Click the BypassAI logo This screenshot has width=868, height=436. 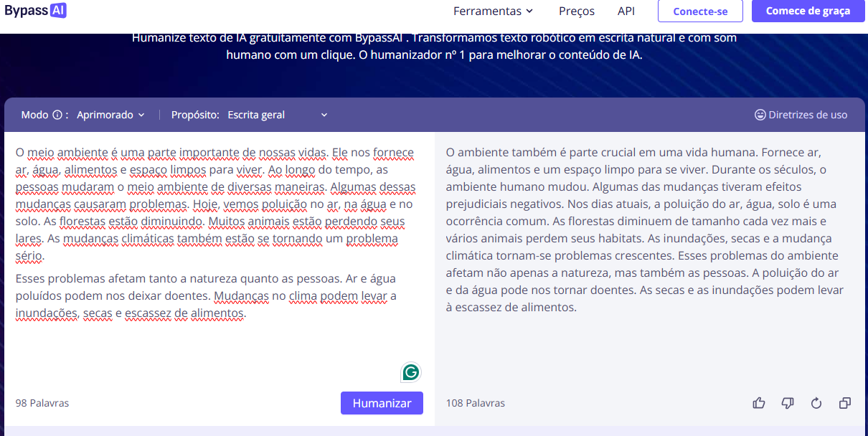point(34,11)
